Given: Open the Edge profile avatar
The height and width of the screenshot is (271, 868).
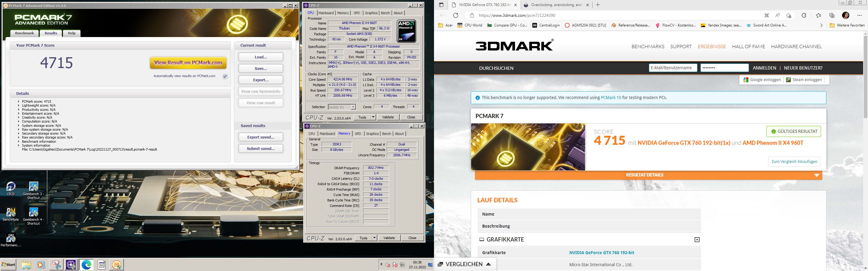Looking at the screenshot, I should [846, 15].
